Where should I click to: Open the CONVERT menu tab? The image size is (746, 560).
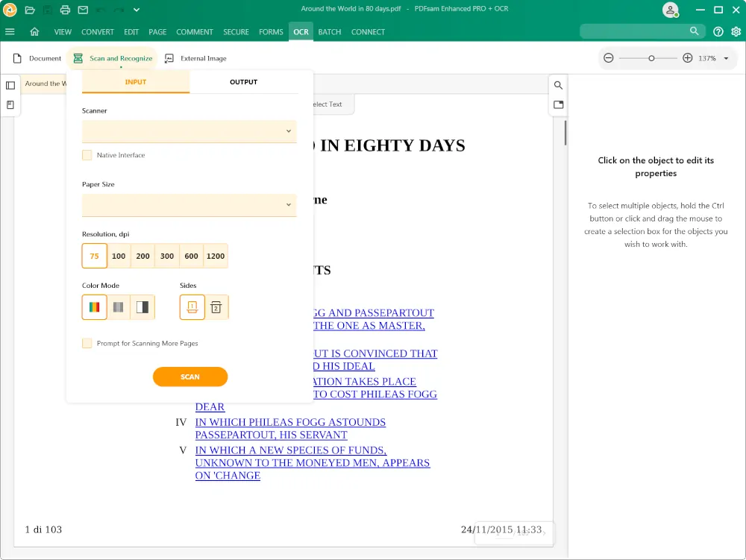pyautogui.click(x=98, y=32)
